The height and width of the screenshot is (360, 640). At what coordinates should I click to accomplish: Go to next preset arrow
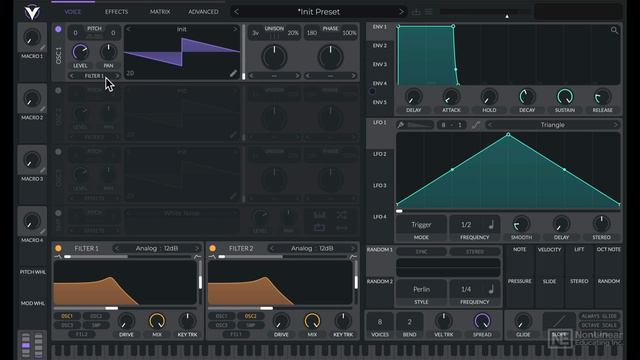point(401,12)
